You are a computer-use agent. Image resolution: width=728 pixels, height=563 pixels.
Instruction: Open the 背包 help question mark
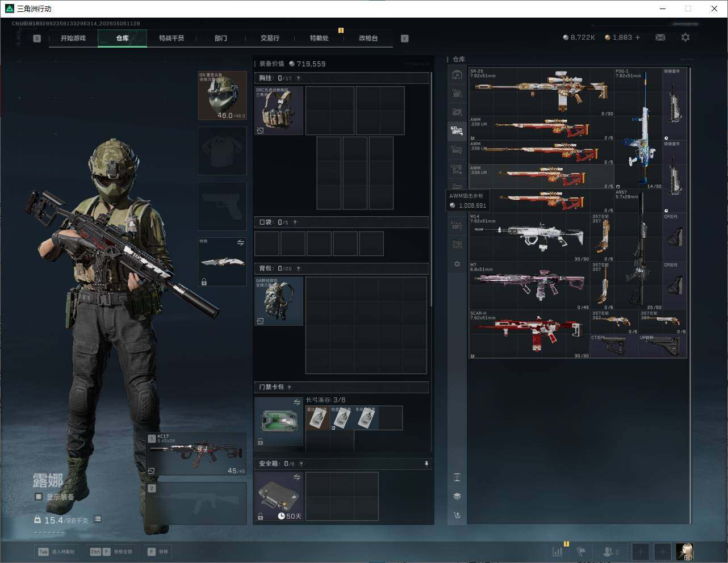point(298,268)
